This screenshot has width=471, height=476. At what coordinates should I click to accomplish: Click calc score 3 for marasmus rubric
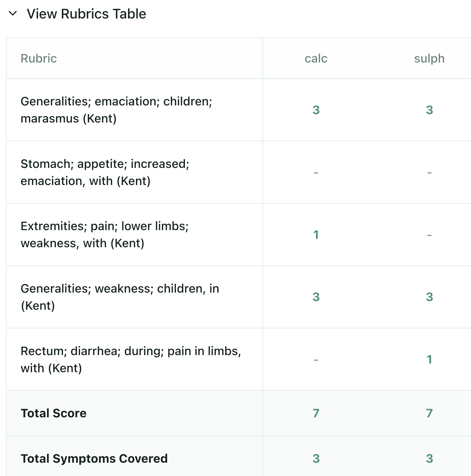(x=316, y=110)
